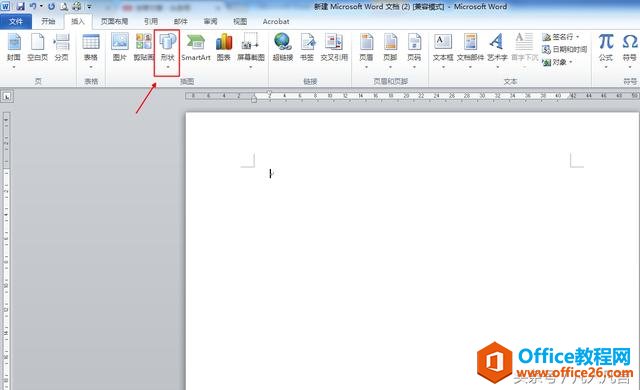Insert a blank page (空白页)
Screen dimensions: 640x390
point(38,48)
